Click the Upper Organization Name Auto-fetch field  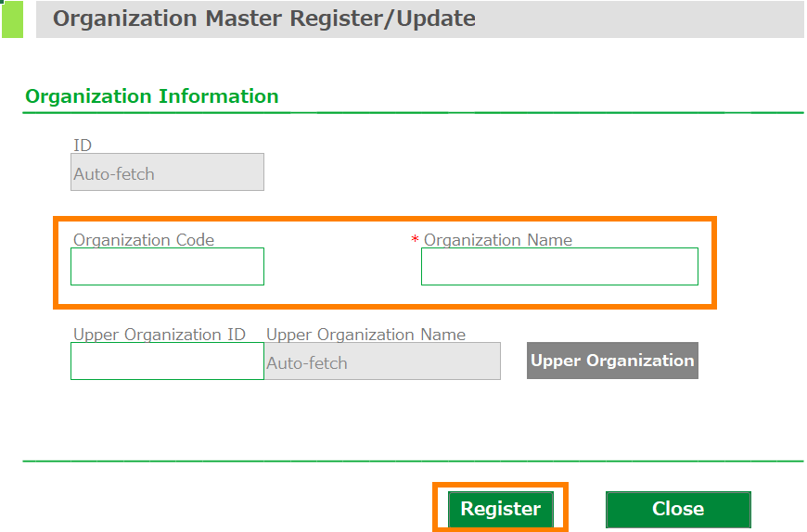[382, 361]
